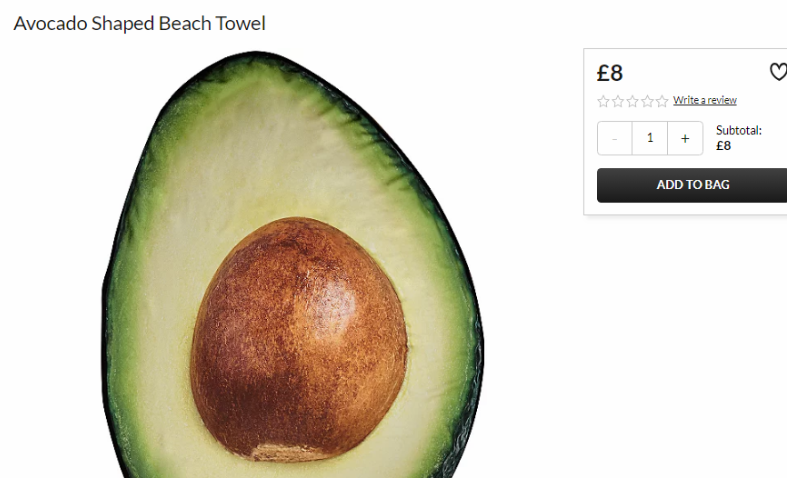
Task: Select the second rating star
Action: click(618, 101)
